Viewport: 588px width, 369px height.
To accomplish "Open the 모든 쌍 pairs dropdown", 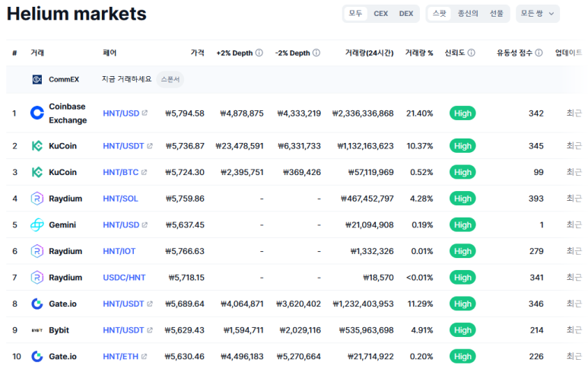I will click(x=537, y=14).
